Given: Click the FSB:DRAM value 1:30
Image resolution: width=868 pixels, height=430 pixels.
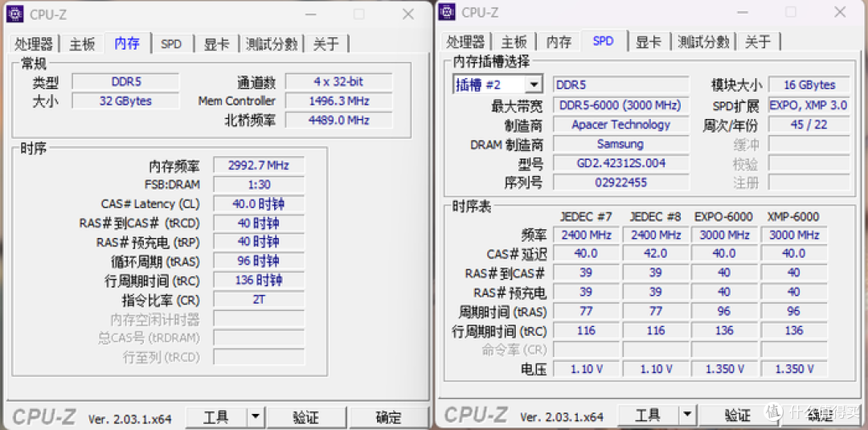Looking at the screenshot, I should pyautogui.click(x=259, y=184).
